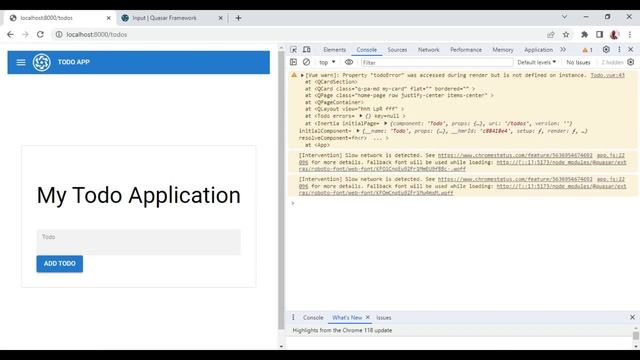
Task: Expand the Inertia initialPage object
Action: point(385,123)
